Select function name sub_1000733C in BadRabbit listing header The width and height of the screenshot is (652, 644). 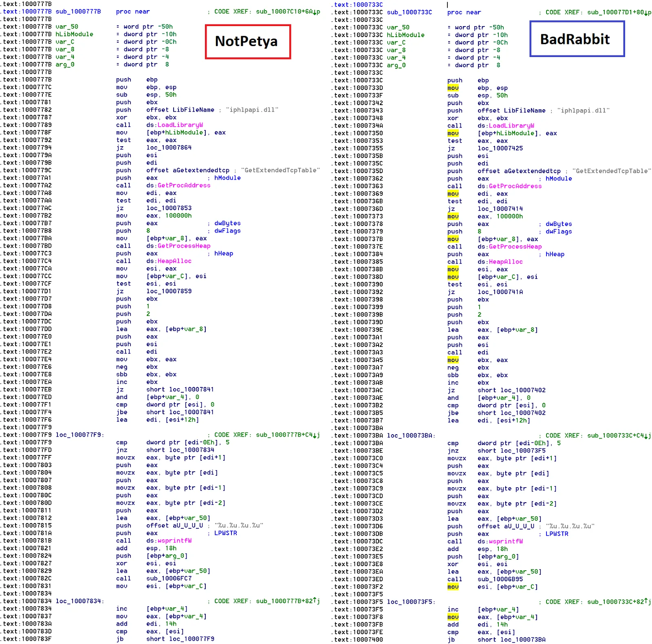(410, 12)
